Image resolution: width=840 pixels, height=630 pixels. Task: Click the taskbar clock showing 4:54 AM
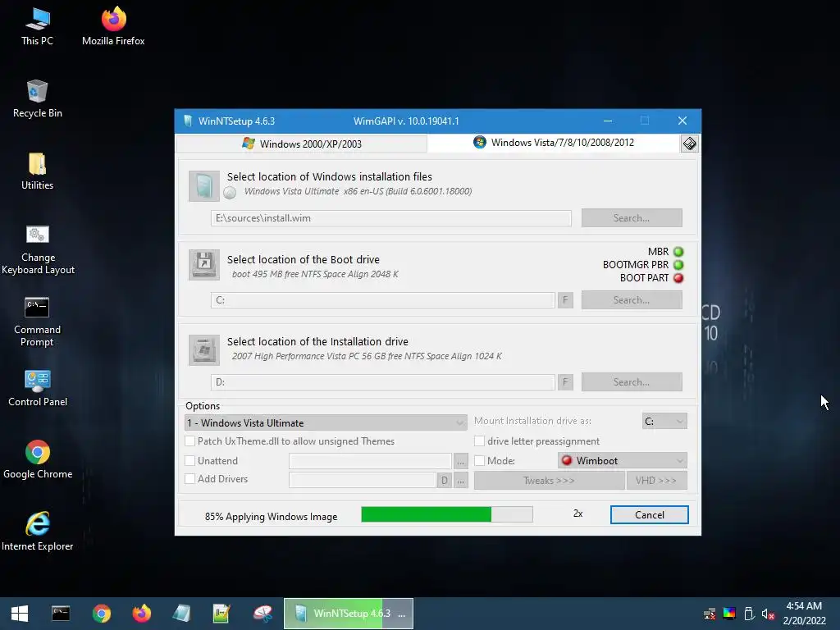coord(804,614)
